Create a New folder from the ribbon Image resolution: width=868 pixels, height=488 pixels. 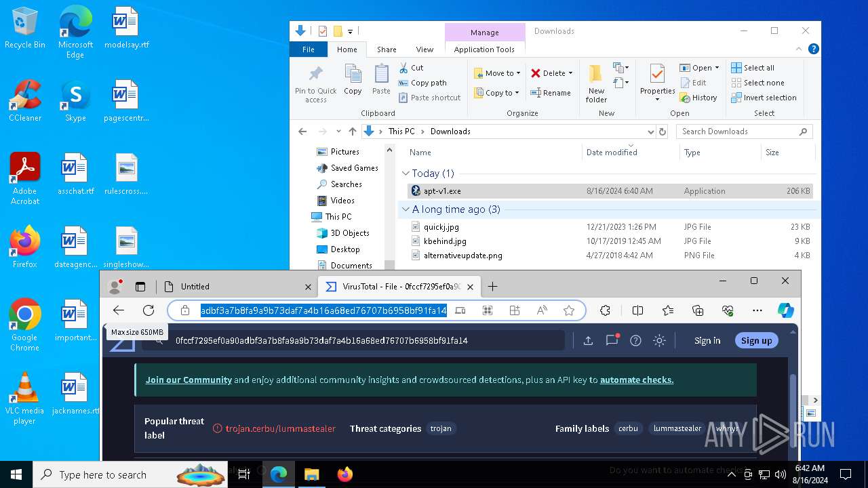point(596,84)
